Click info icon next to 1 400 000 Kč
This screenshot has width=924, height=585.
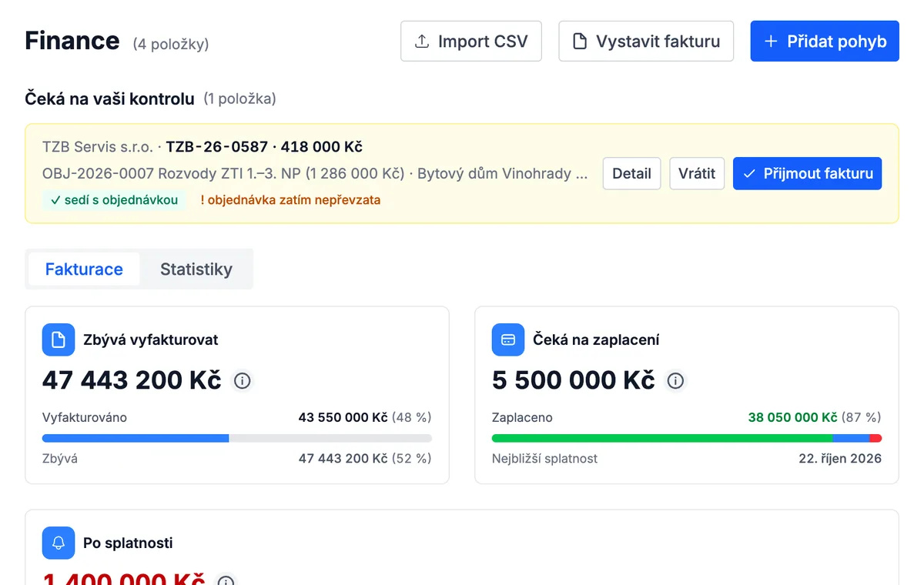pyautogui.click(x=226, y=583)
